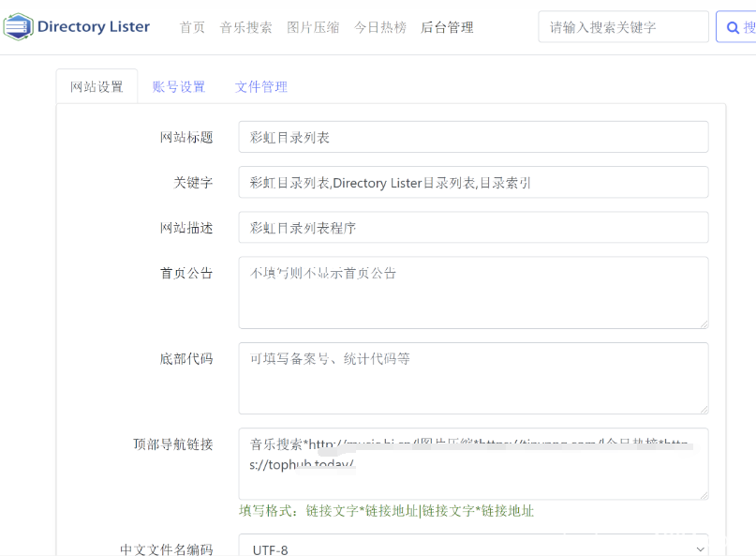The width and height of the screenshot is (756, 556).
Task: Click the 顶部导航链接 textarea
Action: tap(473, 463)
